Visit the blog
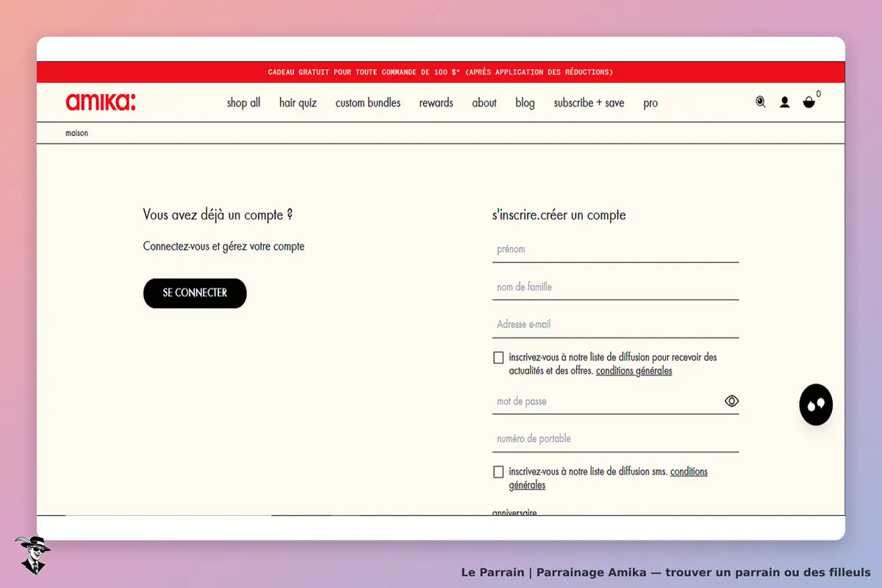Viewport: 882px width, 588px height. [525, 103]
